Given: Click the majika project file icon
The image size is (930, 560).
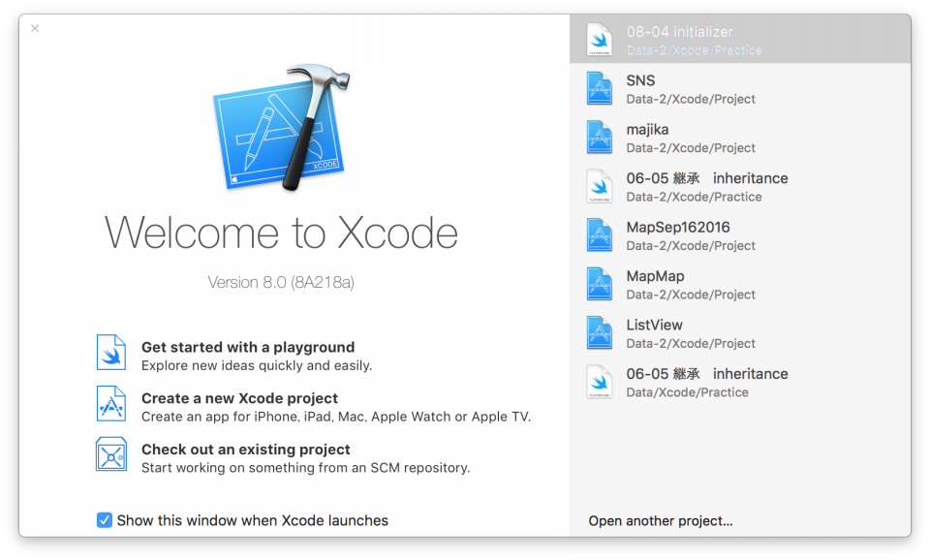Looking at the screenshot, I should pos(600,138).
